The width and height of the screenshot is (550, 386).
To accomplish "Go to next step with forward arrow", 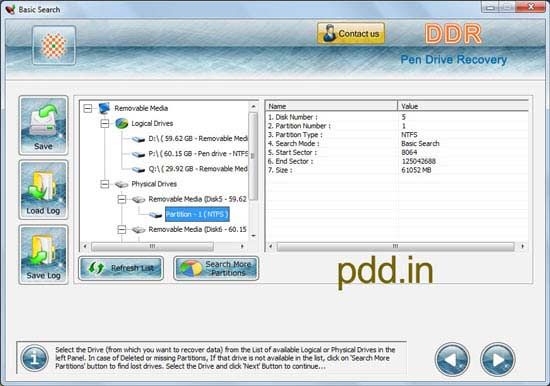I will click(497, 359).
